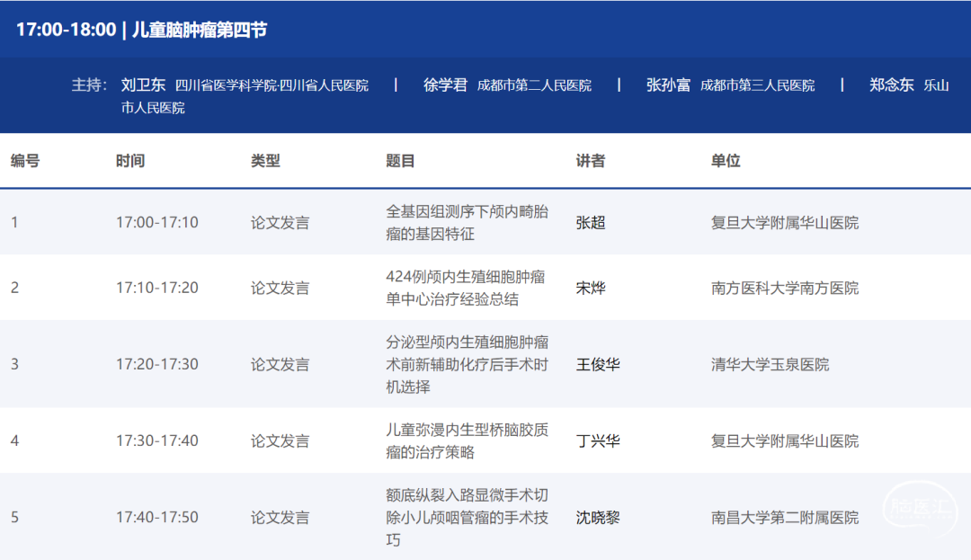The height and width of the screenshot is (560, 971).
Task: Select moderator name 刘卫东
Action: click(x=143, y=85)
